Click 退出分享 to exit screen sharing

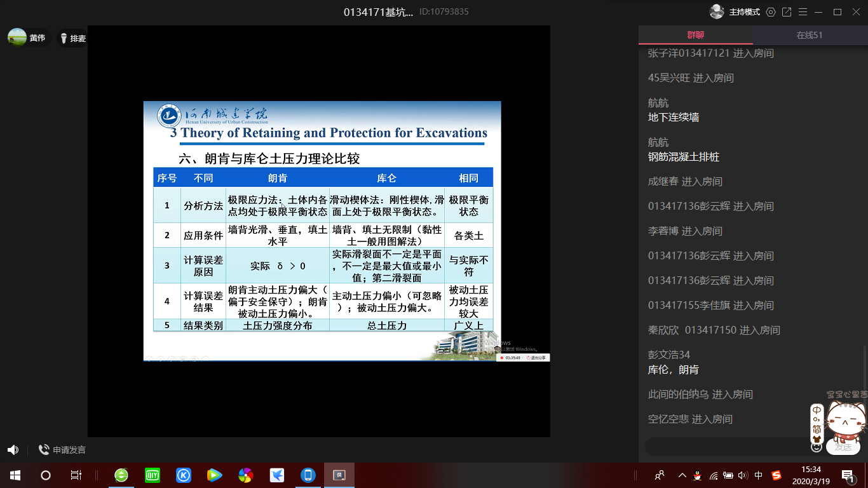point(537,358)
